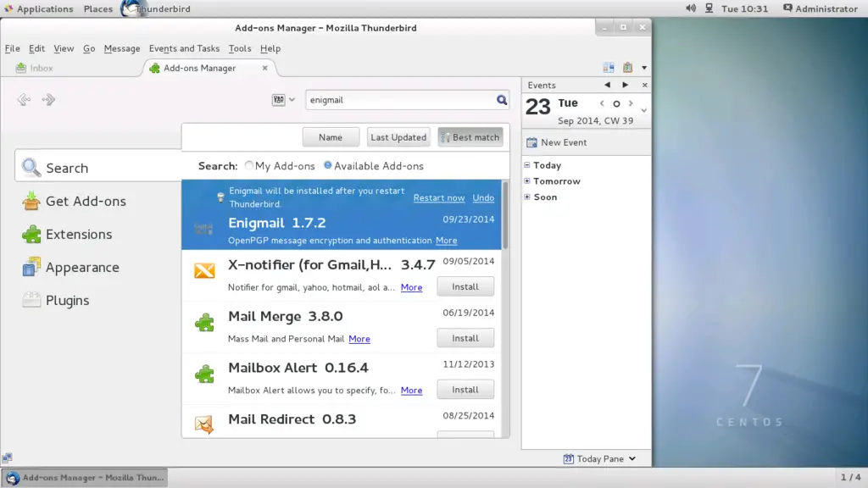This screenshot has height=488, width=868.
Task: Open Places menu in top bar
Action: click(x=98, y=8)
